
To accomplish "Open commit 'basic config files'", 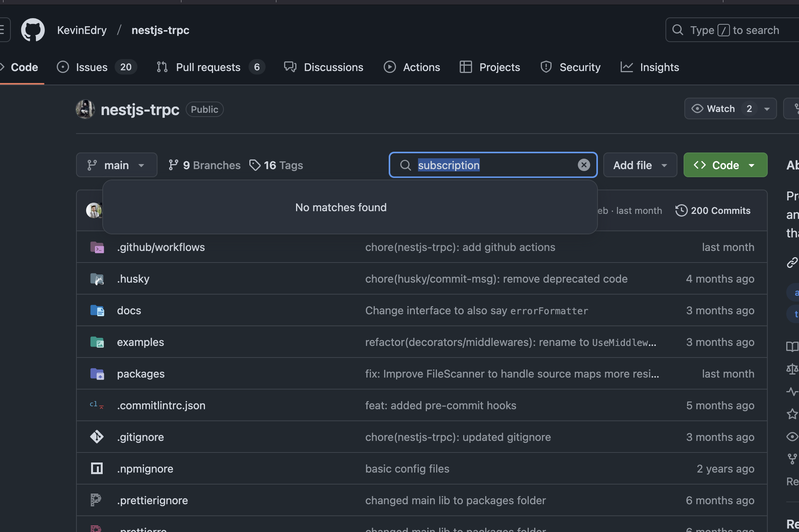I will [407, 469].
